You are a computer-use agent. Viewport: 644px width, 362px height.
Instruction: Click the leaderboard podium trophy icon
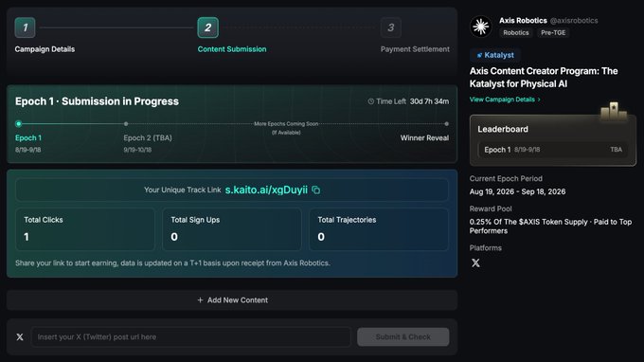click(x=614, y=111)
